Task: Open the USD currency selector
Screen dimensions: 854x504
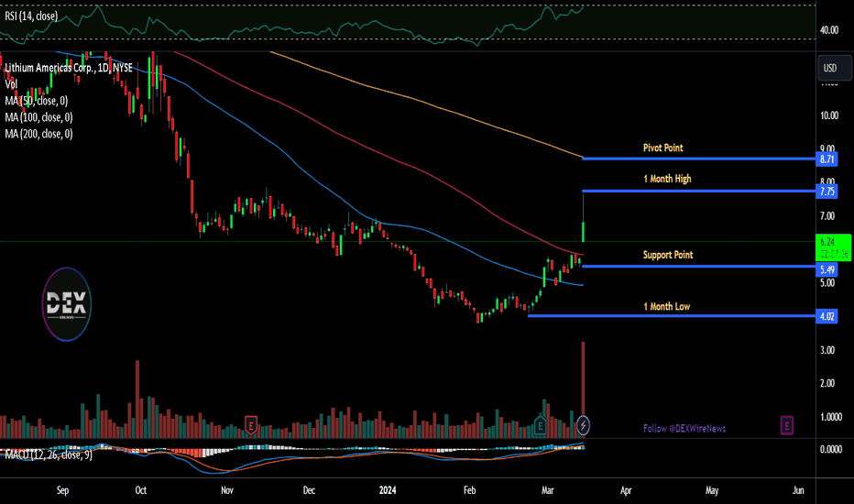Action: pyautogui.click(x=835, y=68)
